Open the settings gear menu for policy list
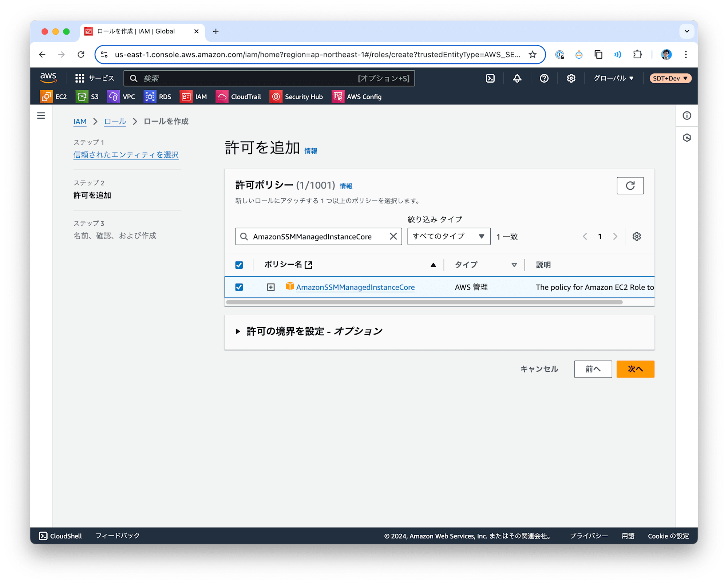This screenshot has height=584, width=728. pos(637,237)
